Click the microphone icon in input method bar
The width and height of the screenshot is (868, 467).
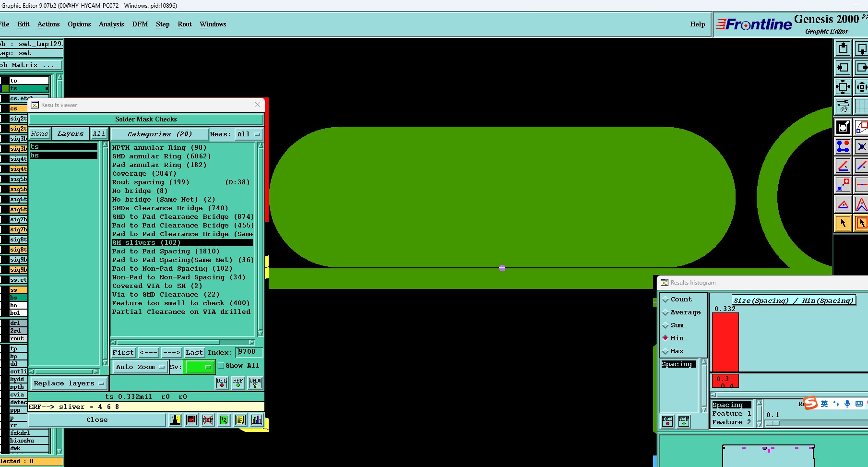click(x=847, y=404)
